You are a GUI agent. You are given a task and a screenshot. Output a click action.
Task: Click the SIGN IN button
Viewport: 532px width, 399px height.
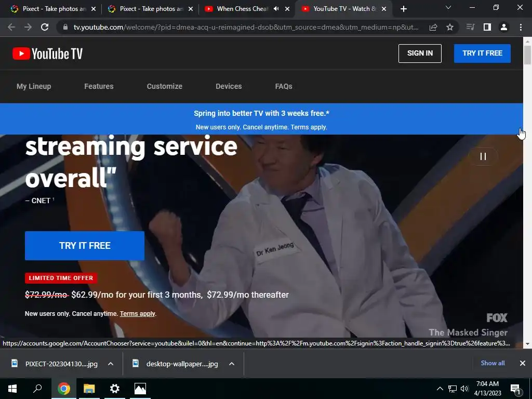[420, 54]
